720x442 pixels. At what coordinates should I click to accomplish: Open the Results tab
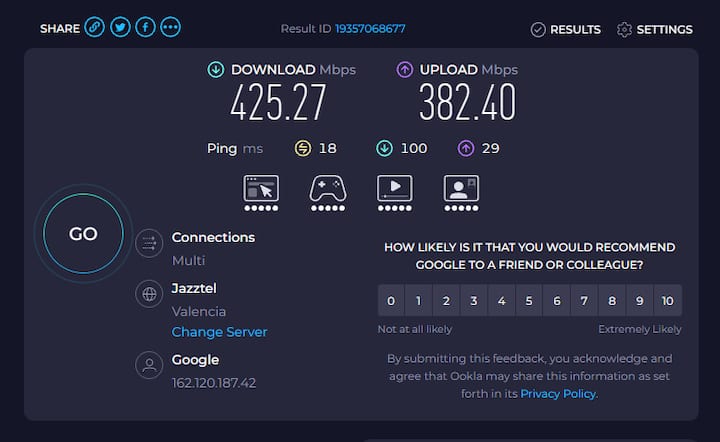(x=566, y=30)
